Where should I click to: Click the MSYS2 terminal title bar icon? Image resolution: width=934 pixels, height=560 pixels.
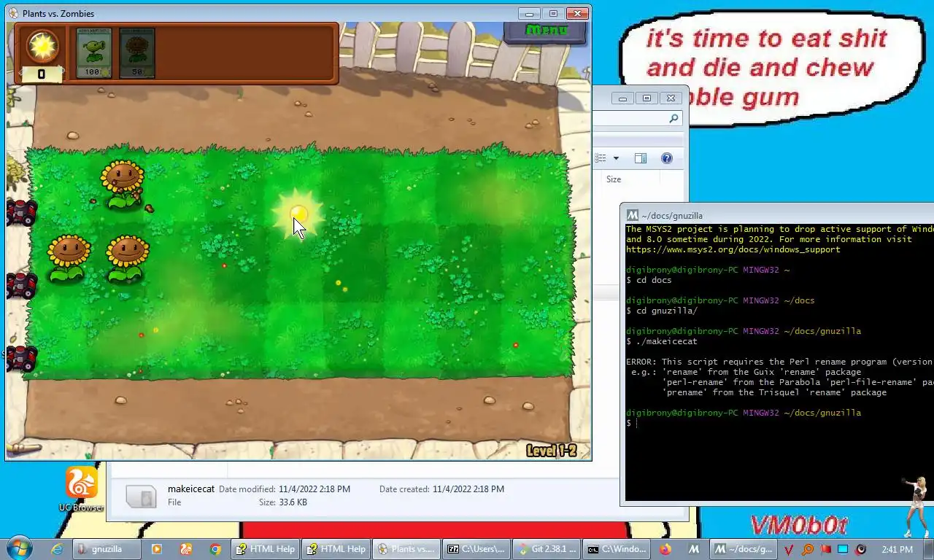[633, 215]
